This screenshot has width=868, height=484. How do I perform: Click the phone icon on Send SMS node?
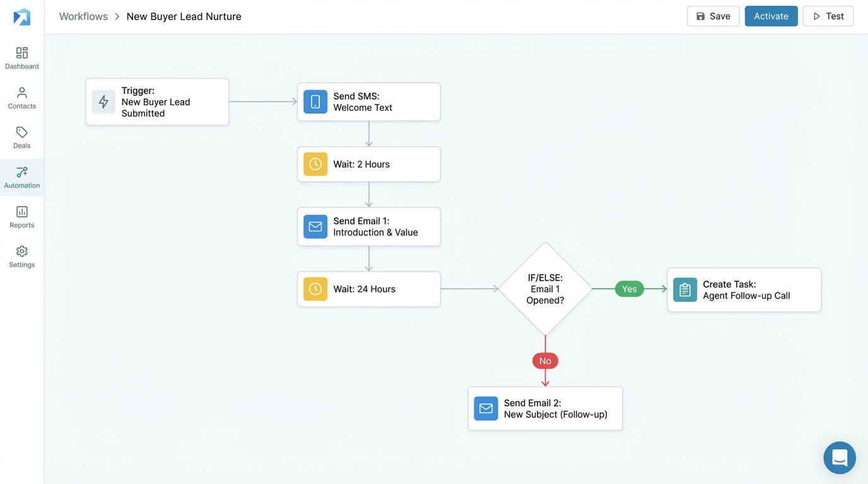point(315,101)
